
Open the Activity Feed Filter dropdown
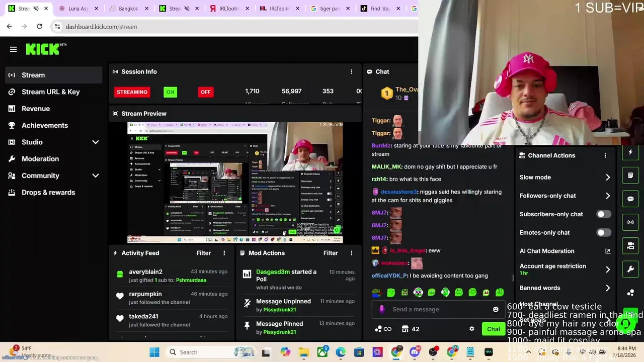coord(203,253)
